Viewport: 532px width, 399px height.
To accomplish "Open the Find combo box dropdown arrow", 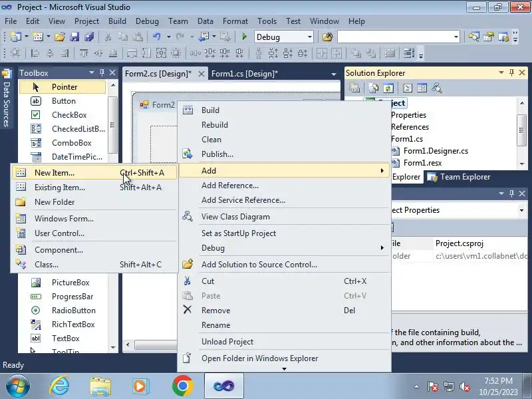I will click(456, 37).
